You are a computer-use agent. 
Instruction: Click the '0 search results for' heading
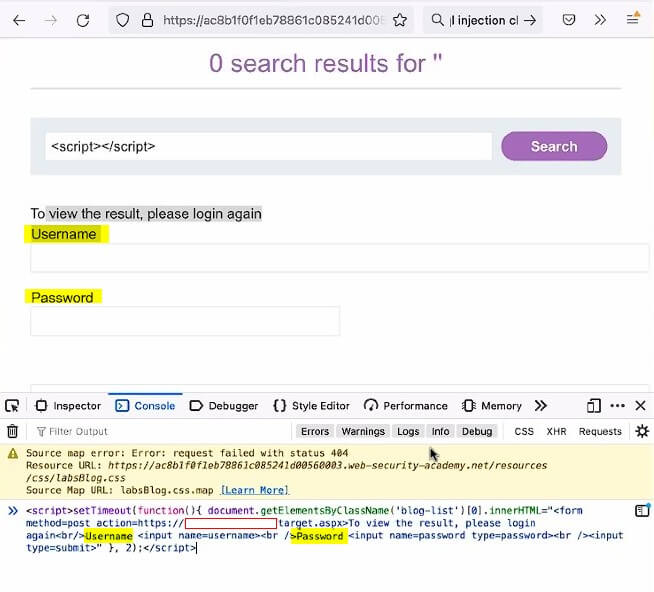click(325, 64)
